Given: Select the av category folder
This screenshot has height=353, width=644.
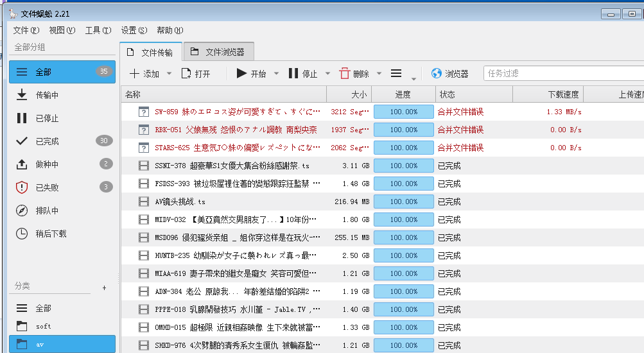Looking at the screenshot, I should [x=62, y=344].
